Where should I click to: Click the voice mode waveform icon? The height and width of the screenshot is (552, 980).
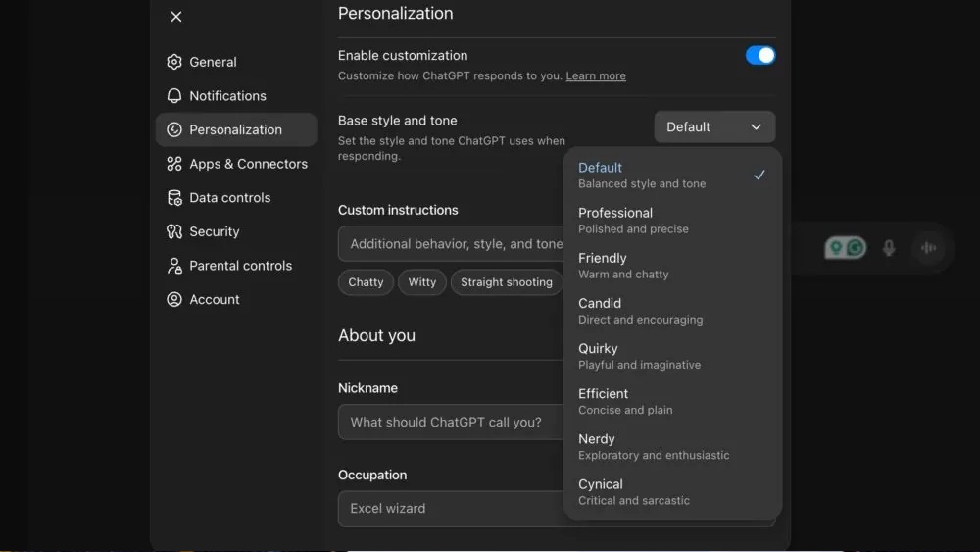pyautogui.click(x=928, y=248)
